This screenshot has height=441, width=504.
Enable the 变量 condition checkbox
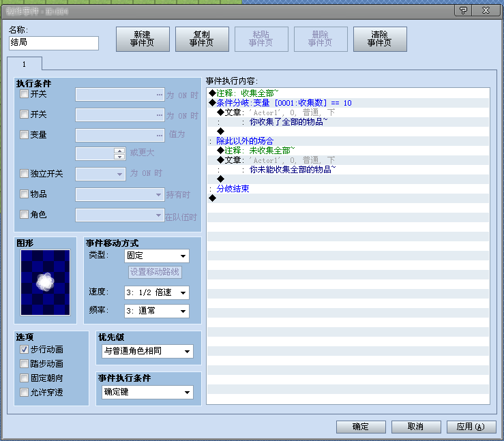coord(24,134)
